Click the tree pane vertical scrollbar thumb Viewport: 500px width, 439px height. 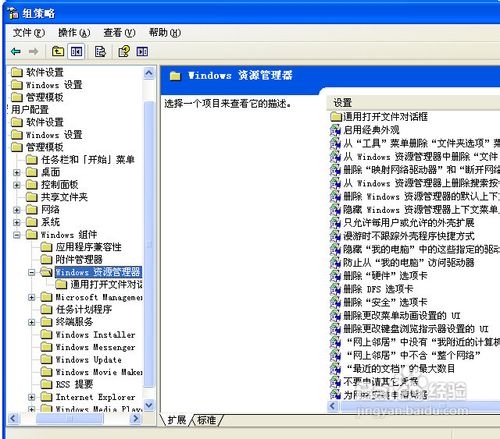coord(149,244)
